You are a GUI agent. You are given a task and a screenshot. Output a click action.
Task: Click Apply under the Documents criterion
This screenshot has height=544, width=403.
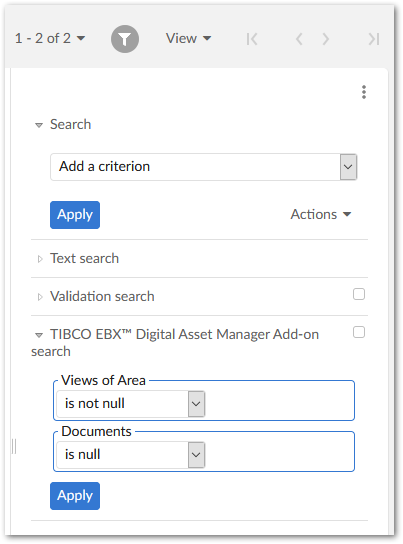point(75,496)
